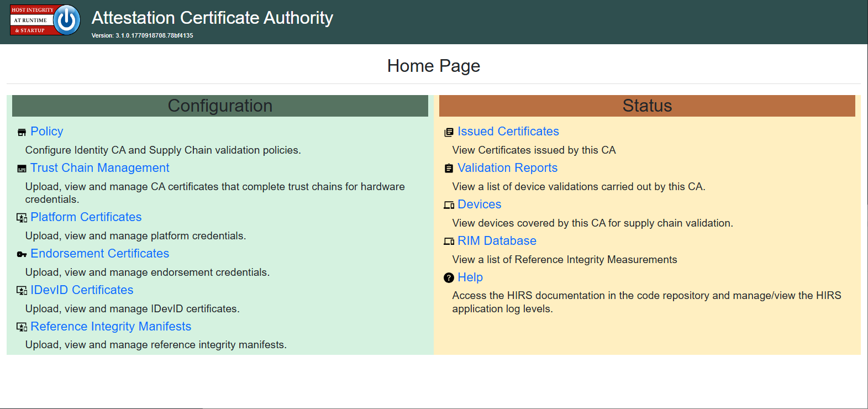Open Endorsement Certificates page
Screen dimensions: 868x409
pos(100,254)
